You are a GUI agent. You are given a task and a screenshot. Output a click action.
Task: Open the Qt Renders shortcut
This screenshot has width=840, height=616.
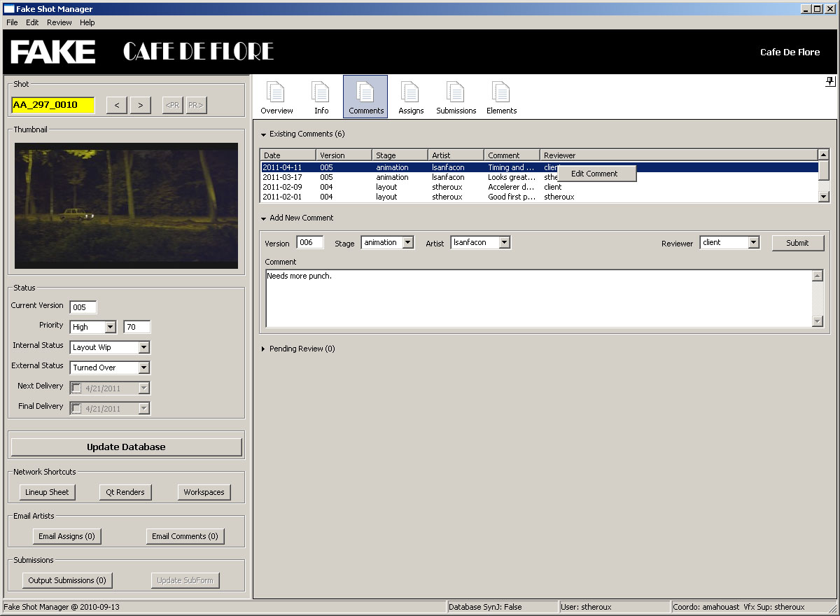pyautogui.click(x=125, y=492)
